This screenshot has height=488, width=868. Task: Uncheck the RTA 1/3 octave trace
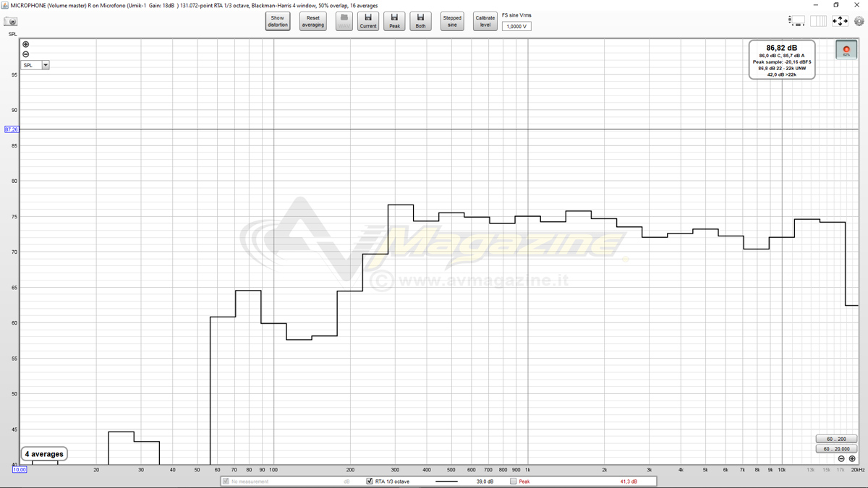point(370,481)
